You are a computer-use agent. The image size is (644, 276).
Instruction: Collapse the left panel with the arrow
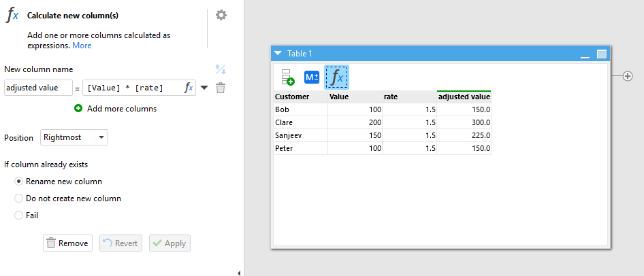240,273
